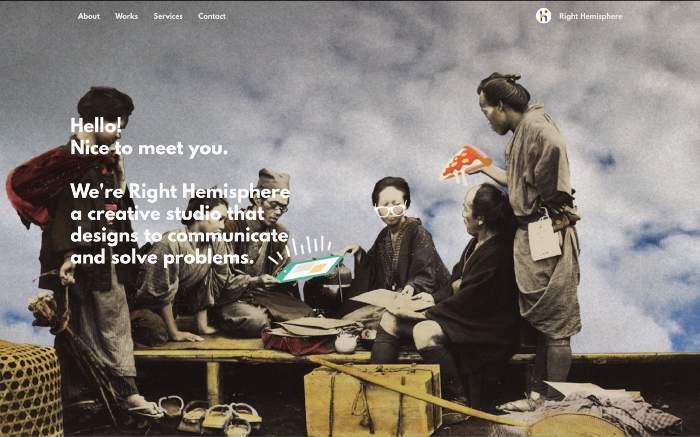Select the Contact navigation link

pyautogui.click(x=212, y=16)
